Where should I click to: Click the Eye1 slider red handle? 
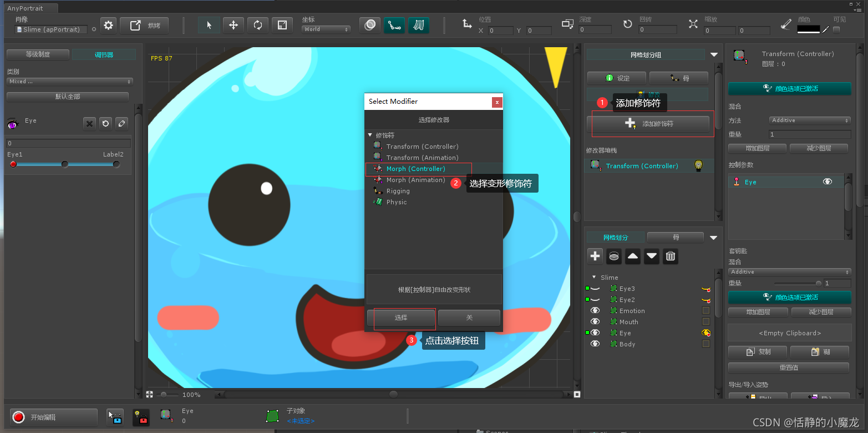(13, 164)
